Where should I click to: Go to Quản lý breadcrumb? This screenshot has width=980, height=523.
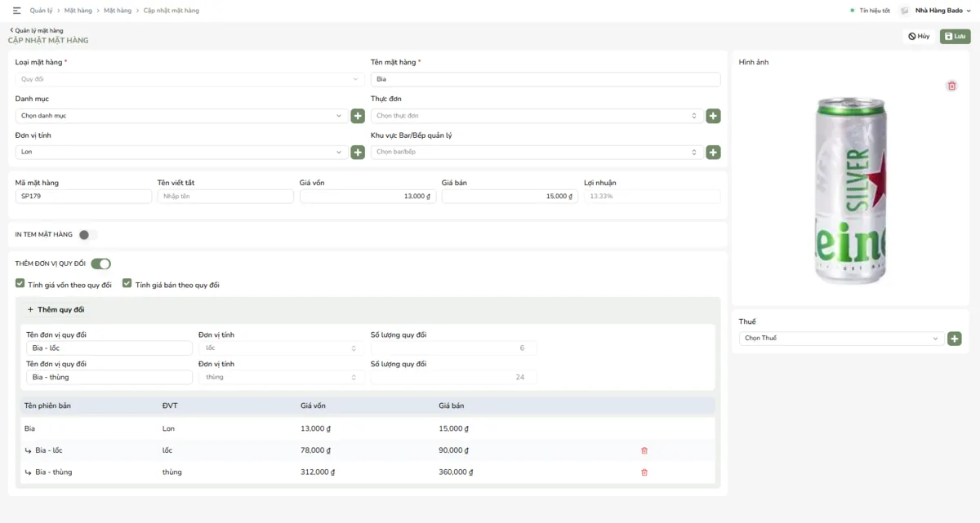pos(42,11)
